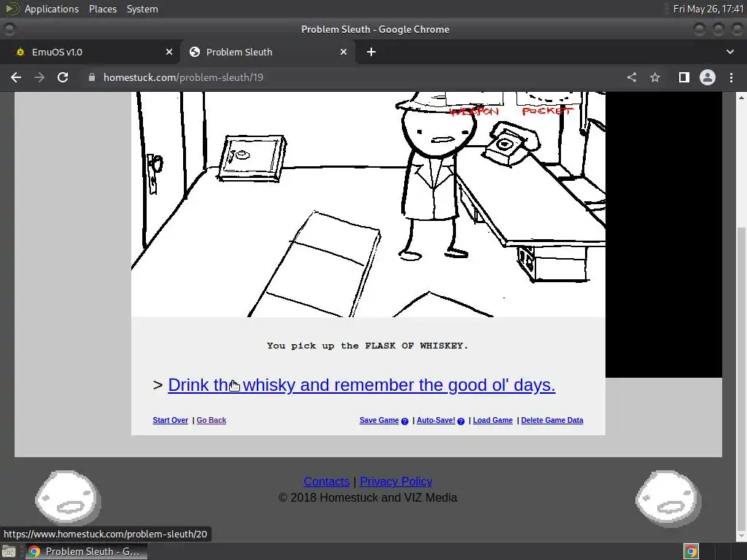Click the help icon beside Save Game
This screenshot has width=747, height=560.
(x=404, y=421)
